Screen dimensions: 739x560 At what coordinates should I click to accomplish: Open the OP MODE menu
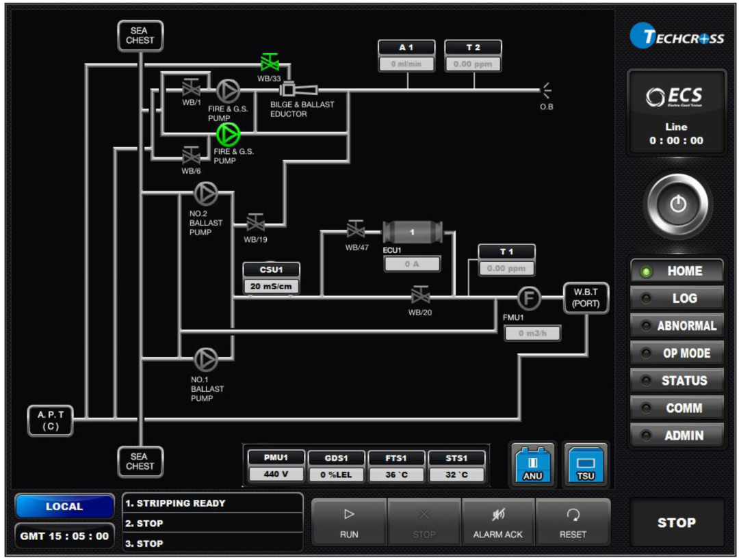pyautogui.click(x=677, y=353)
